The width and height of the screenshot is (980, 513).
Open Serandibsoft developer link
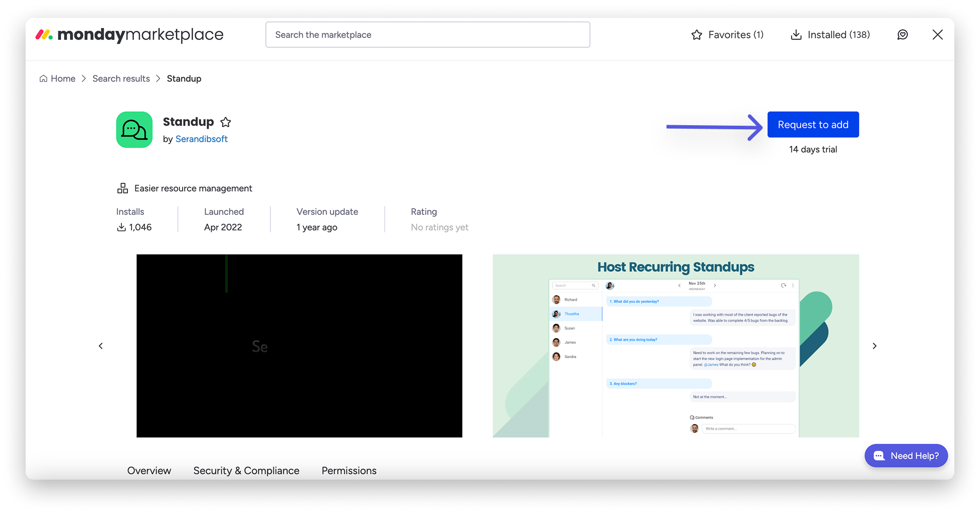coord(202,139)
